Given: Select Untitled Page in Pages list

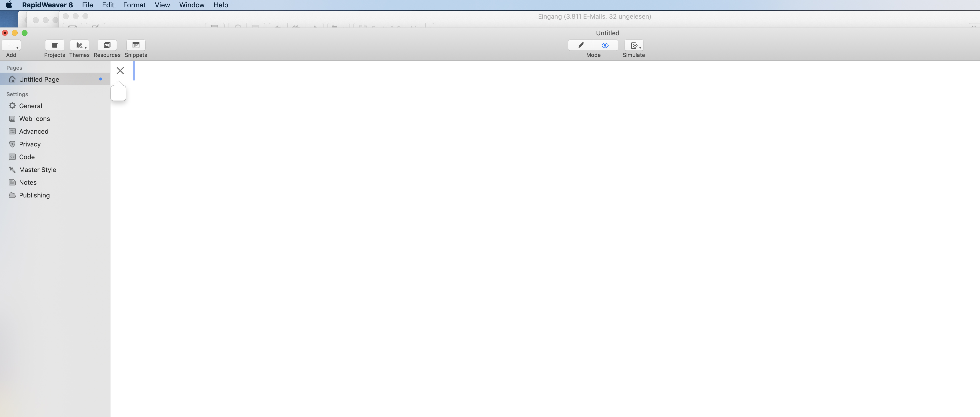Looking at the screenshot, I should tap(55, 79).
